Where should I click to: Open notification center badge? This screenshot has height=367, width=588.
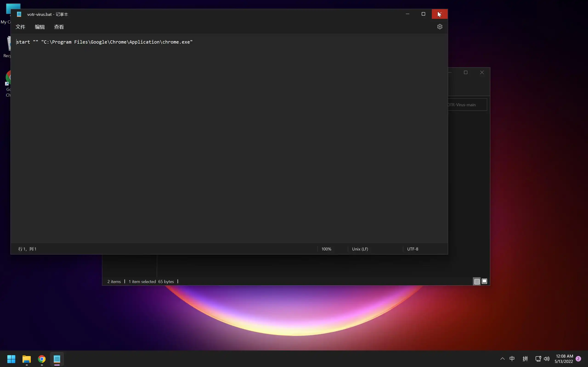click(x=579, y=359)
